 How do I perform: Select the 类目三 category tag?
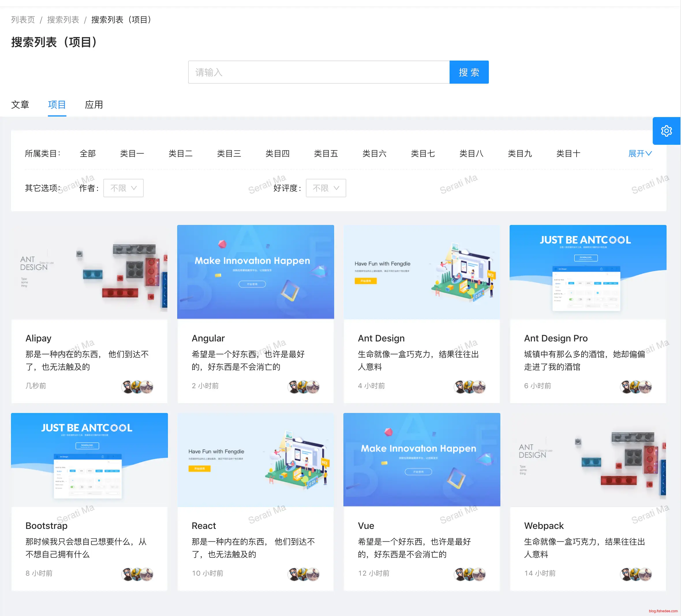pos(229,154)
